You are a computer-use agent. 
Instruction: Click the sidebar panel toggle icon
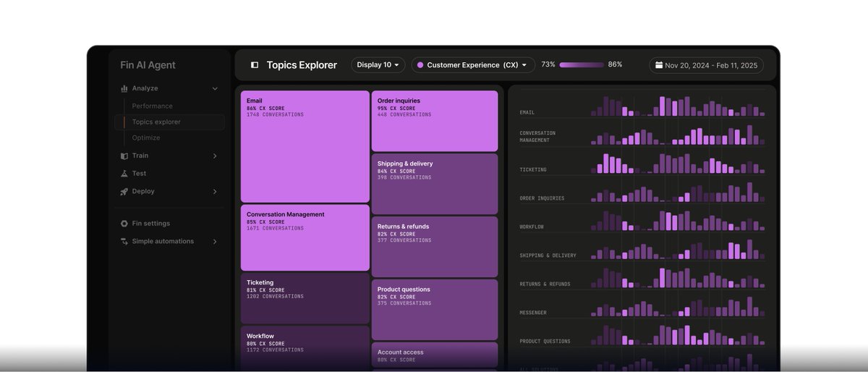tap(255, 64)
